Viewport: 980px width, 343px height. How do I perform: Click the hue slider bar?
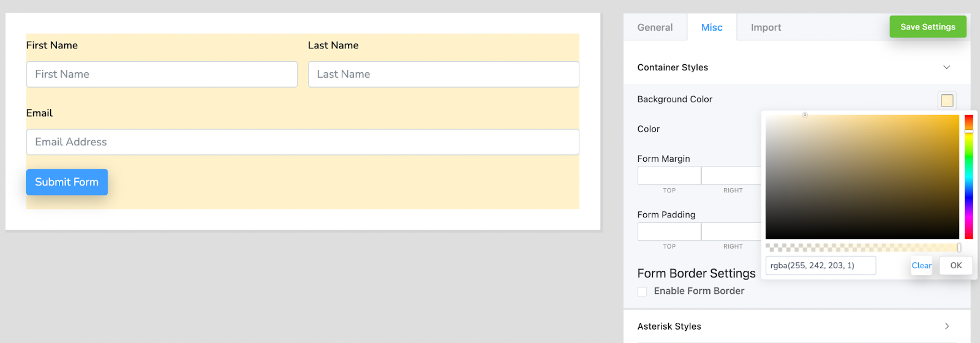(968, 176)
